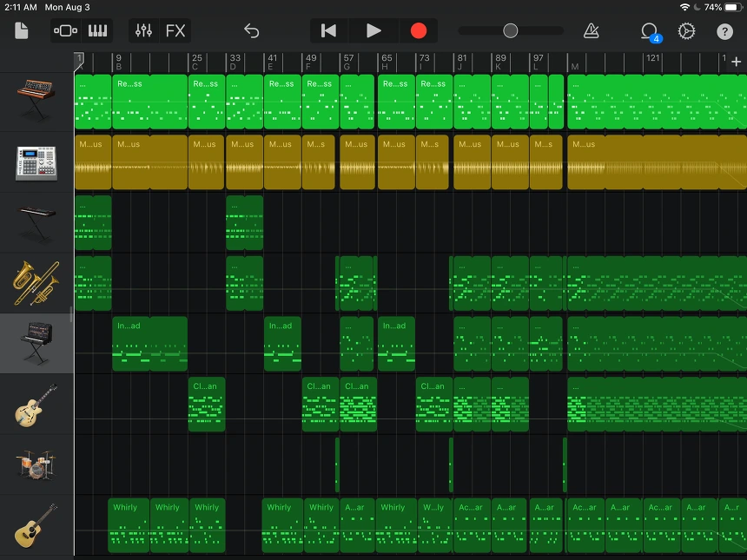Select the highlighted synth keyboard track
Image resolution: width=747 pixels, height=560 pixels.
(x=36, y=344)
